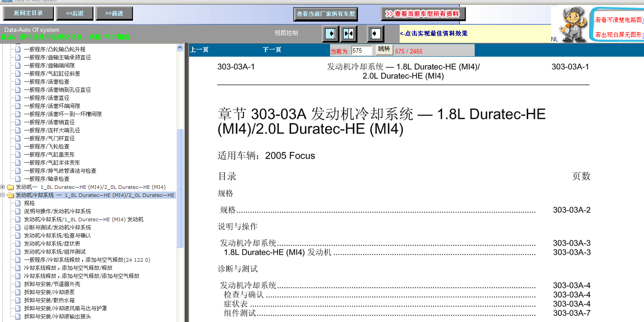Open 冷却系统释放,添加与空气释放/释放 item
Screen dimensions: 644x322
coord(68,268)
